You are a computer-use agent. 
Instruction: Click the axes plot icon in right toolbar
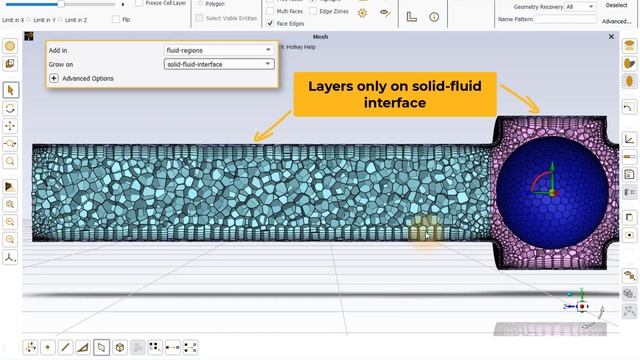pos(629,139)
